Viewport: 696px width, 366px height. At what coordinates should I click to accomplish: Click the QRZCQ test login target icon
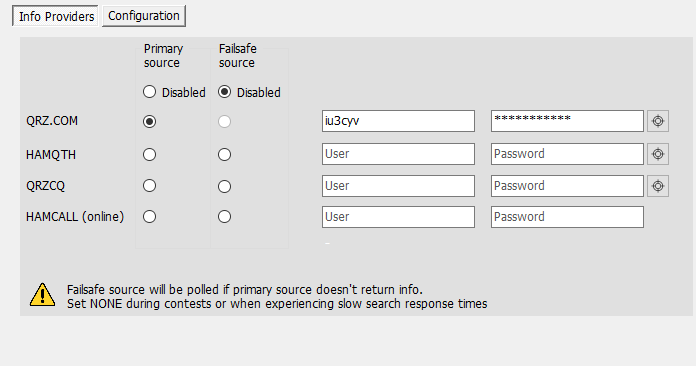coord(658,186)
